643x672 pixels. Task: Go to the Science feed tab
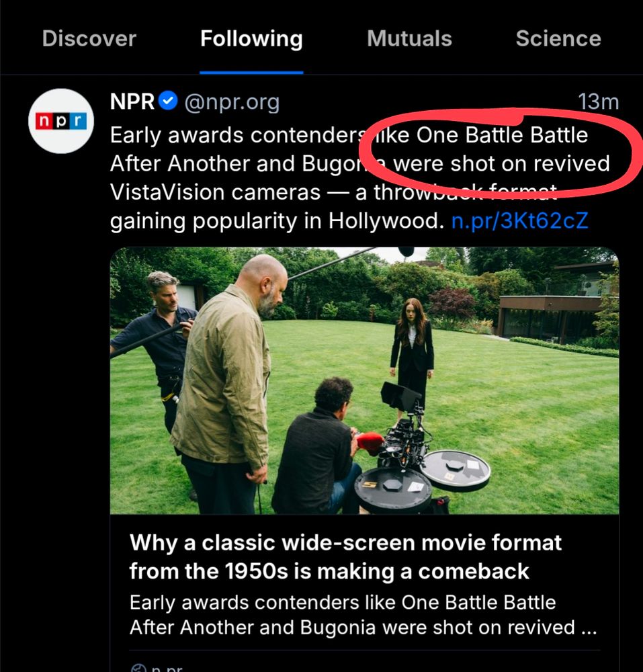[x=558, y=38]
